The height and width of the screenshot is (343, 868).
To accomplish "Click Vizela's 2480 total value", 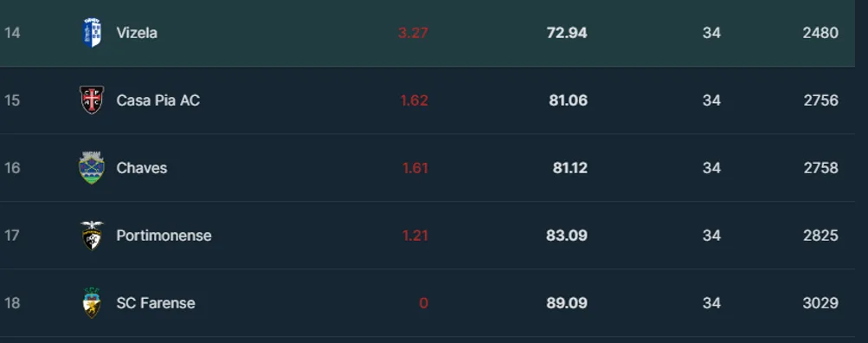I will point(820,33).
